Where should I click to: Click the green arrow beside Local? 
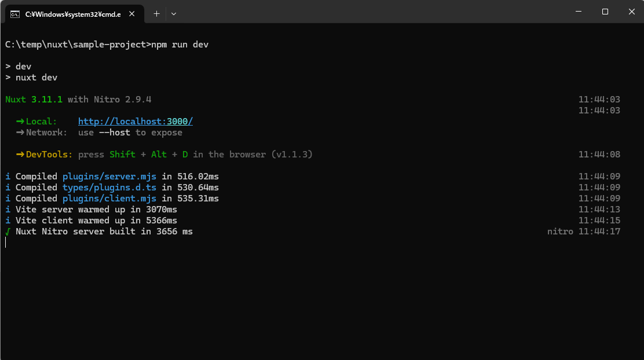[x=20, y=122]
